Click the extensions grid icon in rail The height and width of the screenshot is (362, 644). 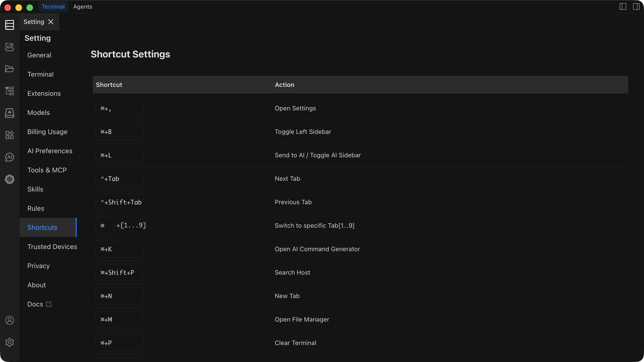[x=10, y=135]
